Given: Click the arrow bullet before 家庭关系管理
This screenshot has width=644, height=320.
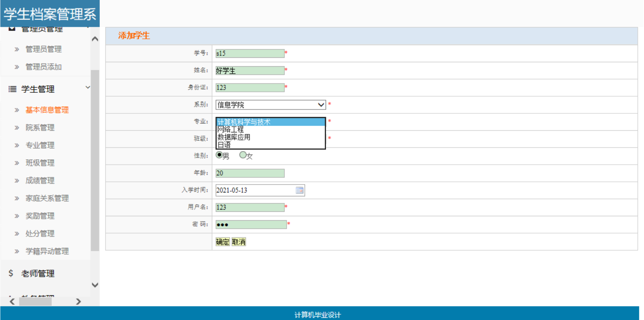Looking at the screenshot, I should pyautogui.click(x=17, y=198).
